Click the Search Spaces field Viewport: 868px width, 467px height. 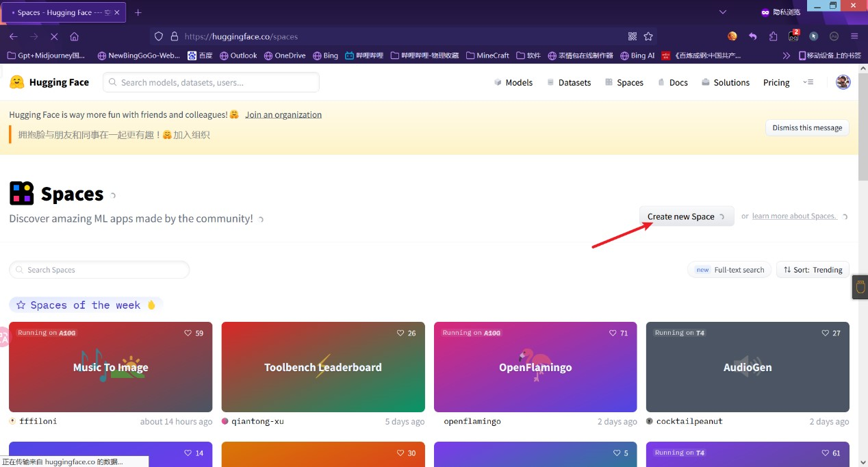tap(99, 270)
